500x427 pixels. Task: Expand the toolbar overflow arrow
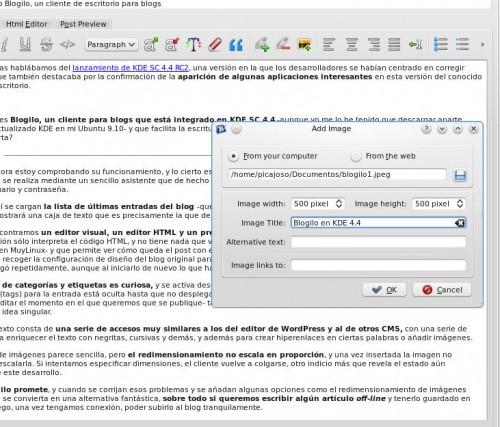pyautogui.click(x=482, y=44)
